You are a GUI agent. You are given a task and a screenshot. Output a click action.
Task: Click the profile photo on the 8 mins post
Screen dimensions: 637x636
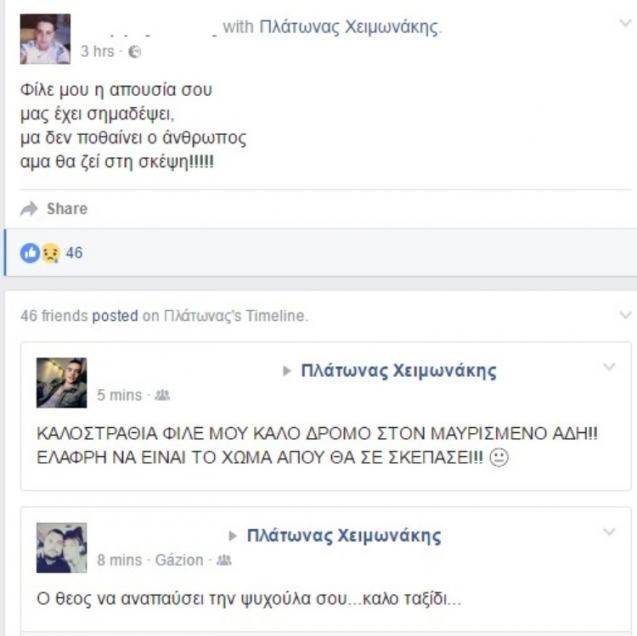[x=62, y=548]
